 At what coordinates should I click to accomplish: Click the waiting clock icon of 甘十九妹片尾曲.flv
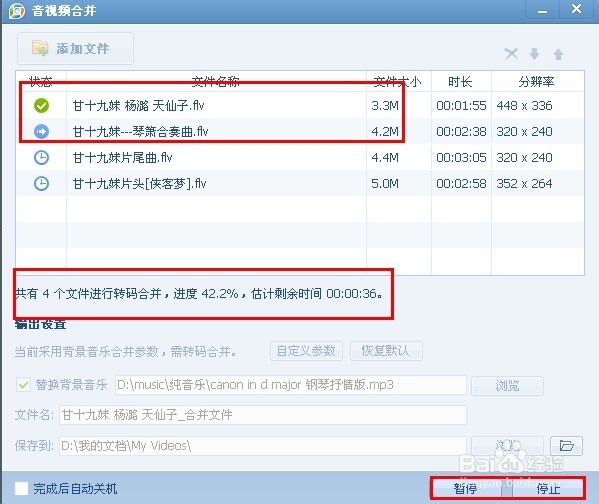pyautogui.click(x=41, y=157)
